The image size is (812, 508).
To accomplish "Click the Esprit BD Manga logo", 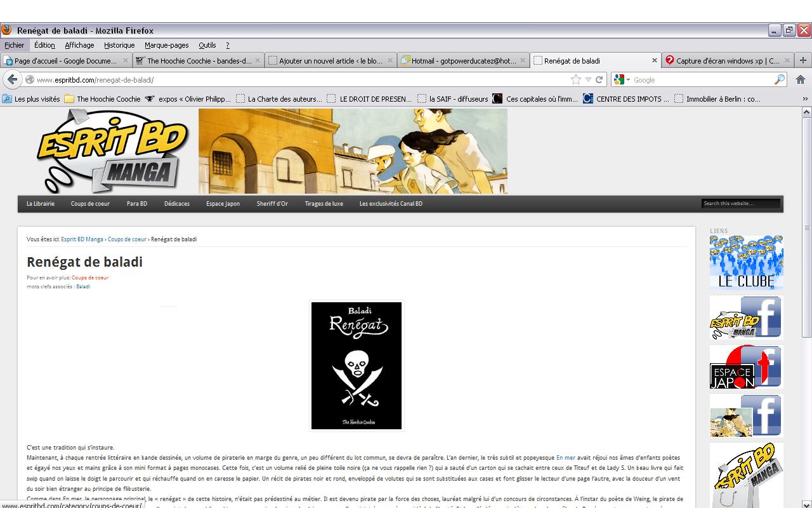I will [x=112, y=151].
